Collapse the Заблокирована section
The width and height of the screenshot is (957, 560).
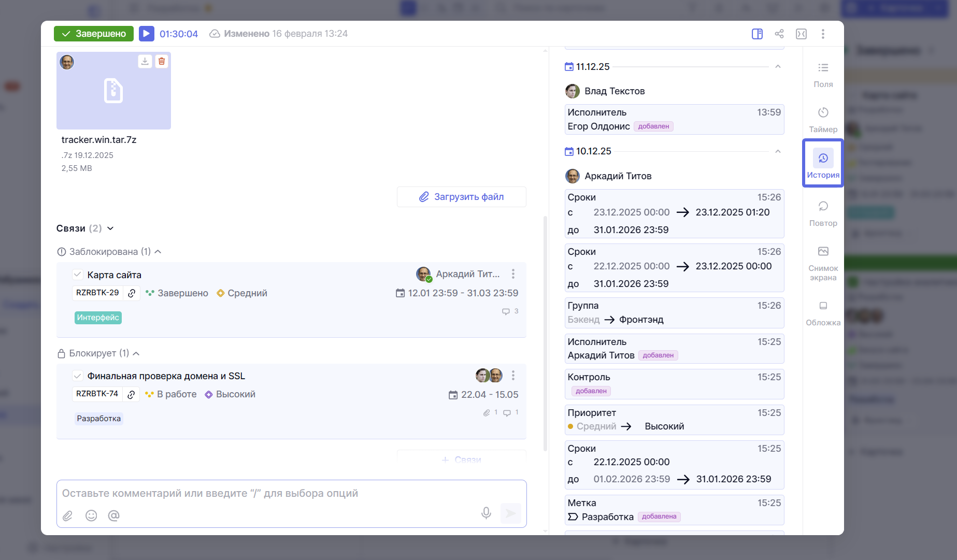coord(158,252)
